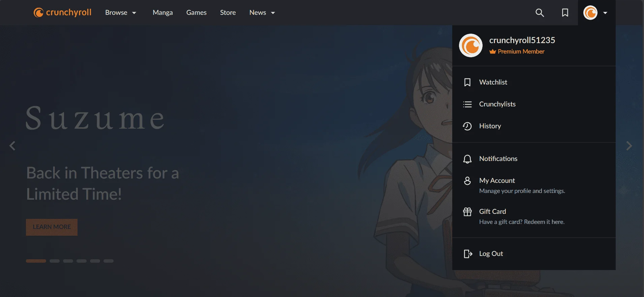This screenshot has height=297, width=644.
Task: Click 'Back in Theaters' headline text
Action: pos(102,183)
